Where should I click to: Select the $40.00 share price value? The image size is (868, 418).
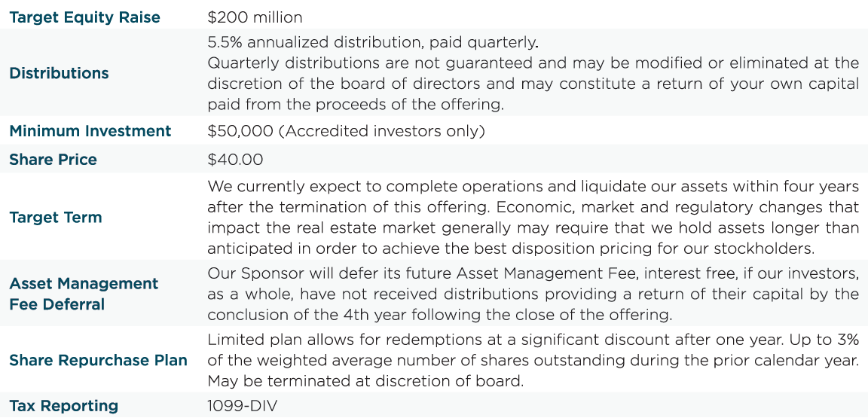coord(235,160)
